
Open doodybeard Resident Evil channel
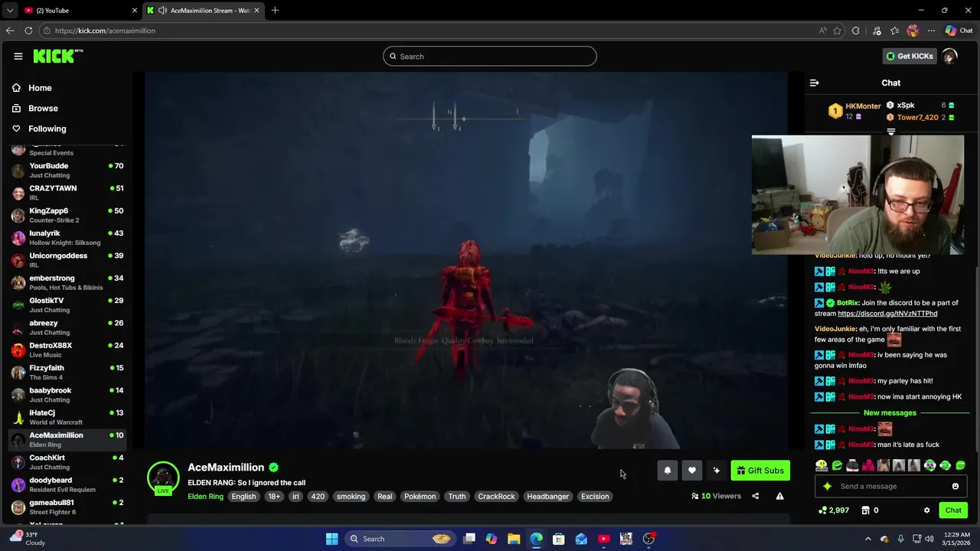66,484
